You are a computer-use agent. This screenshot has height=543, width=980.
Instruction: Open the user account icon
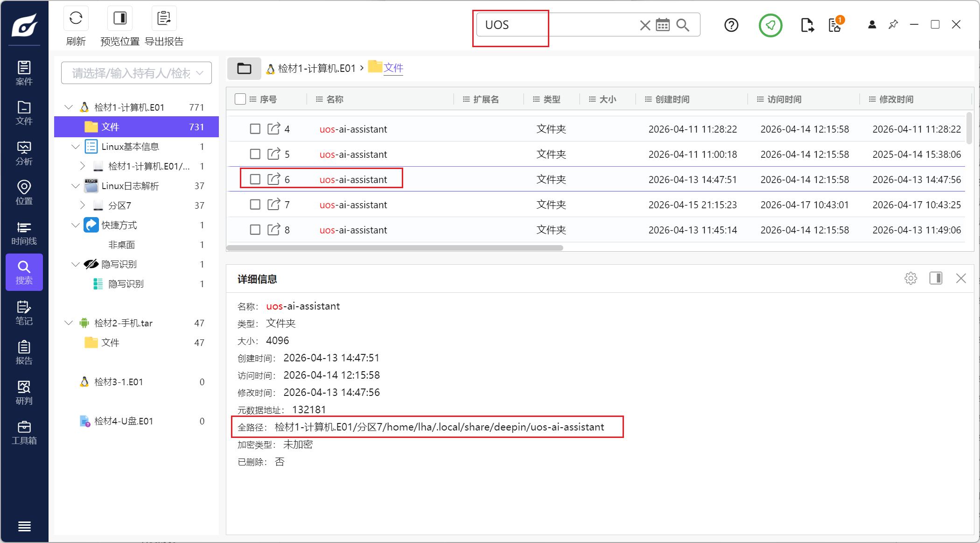pyautogui.click(x=872, y=25)
